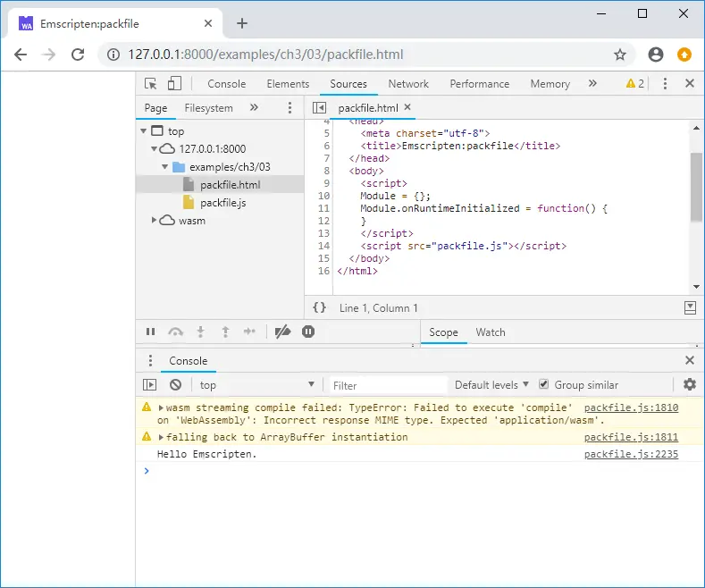Pause script execution button
The height and width of the screenshot is (588, 705).
[151, 332]
